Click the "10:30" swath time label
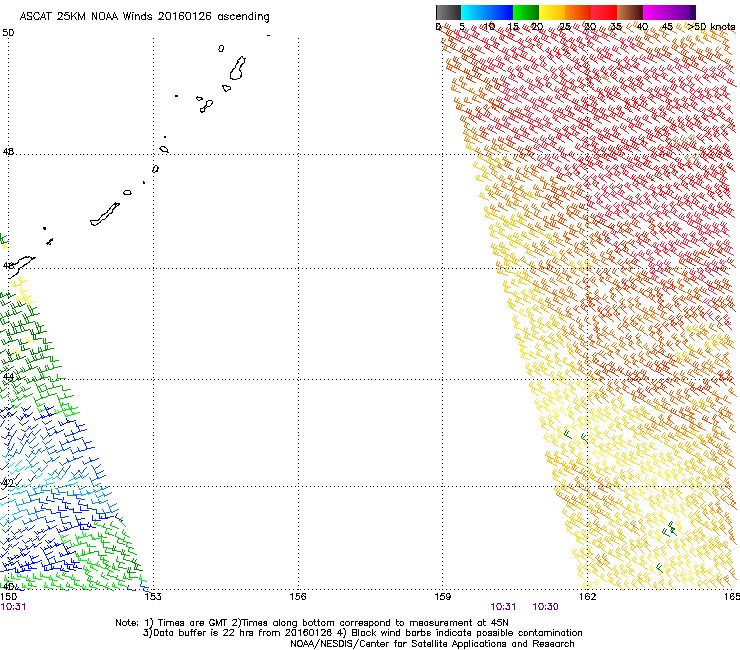Viewport: 740px width, 650px height. (x=545, y=607)
